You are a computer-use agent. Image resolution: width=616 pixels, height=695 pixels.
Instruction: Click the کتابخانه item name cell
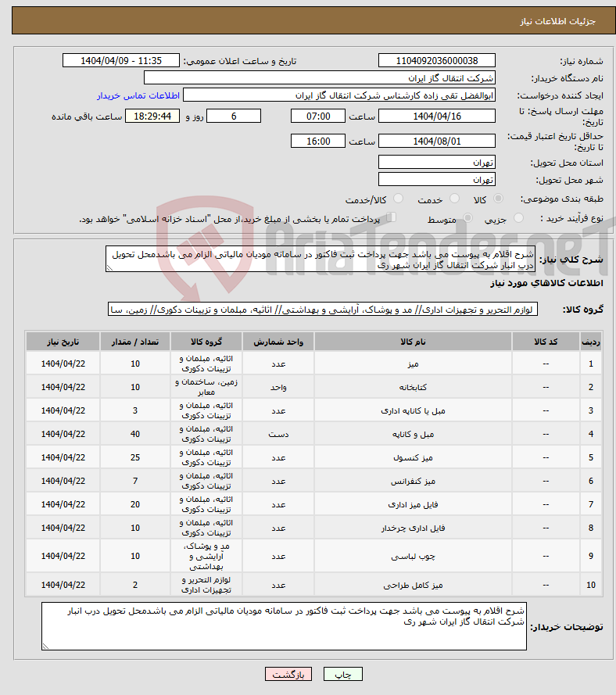[413, 387]
